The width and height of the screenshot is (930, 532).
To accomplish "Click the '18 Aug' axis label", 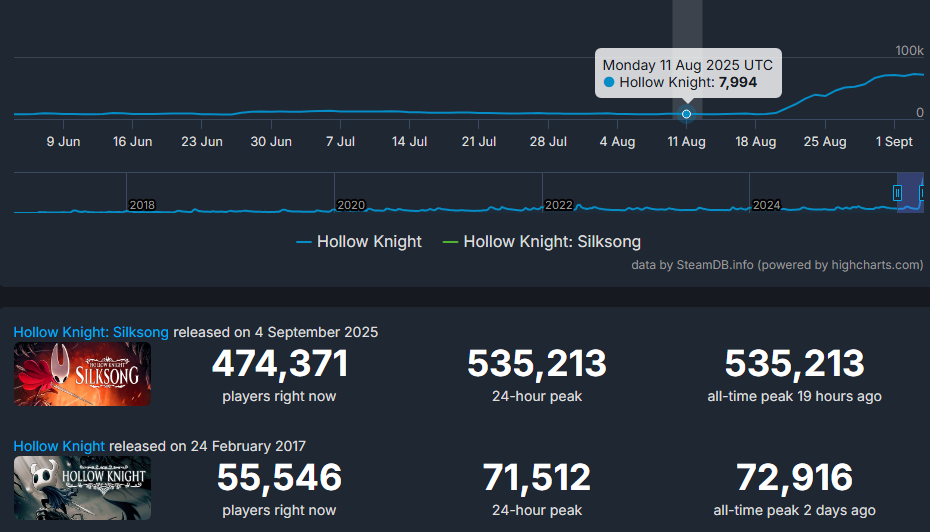I will (x=756, y=142).
